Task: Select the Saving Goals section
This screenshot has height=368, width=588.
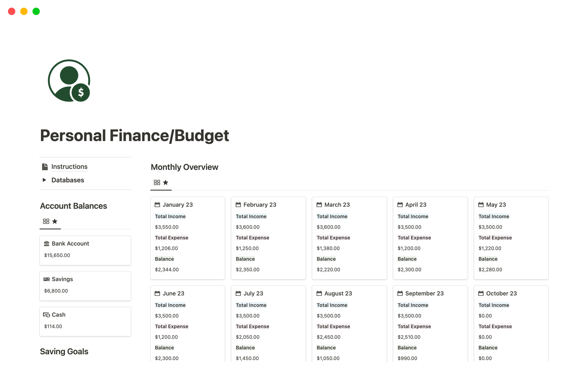Action: coord(64,351)
